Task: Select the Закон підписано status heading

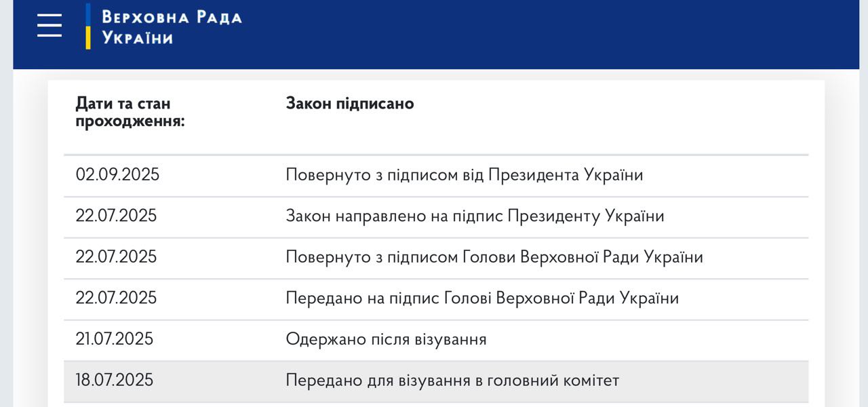Action: (350, 104)
